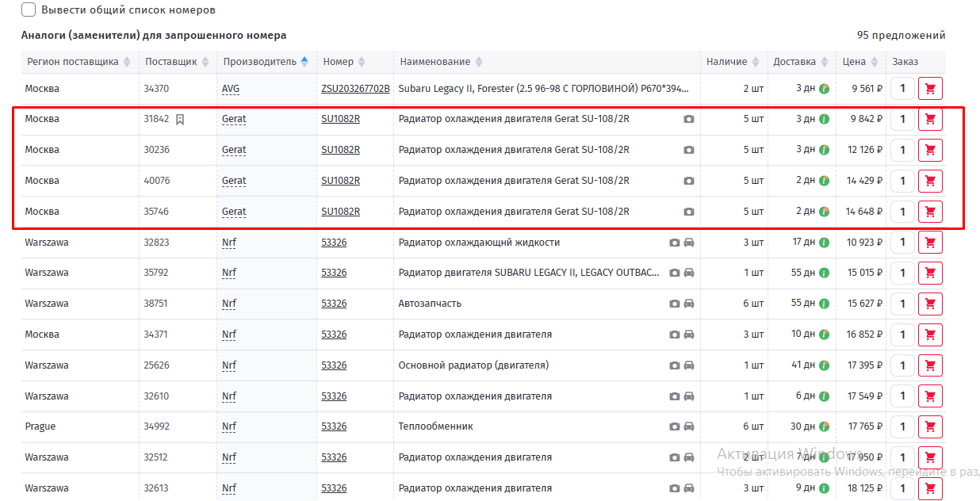Sort table by 'Цена' column
The height and width of the screenshot is (501, 980).
(855, 62)
